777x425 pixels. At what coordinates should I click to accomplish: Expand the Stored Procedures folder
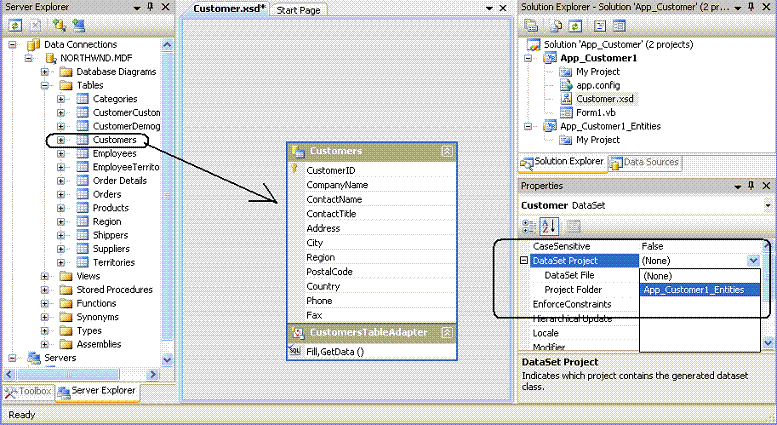click(45, 290)
